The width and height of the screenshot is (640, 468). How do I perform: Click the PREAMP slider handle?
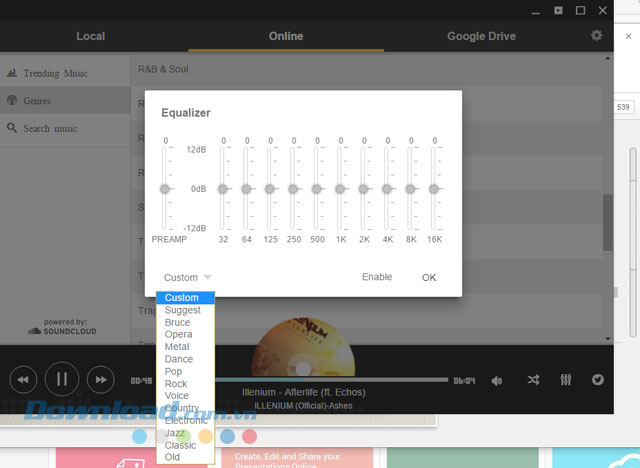(x=166, y=189)
